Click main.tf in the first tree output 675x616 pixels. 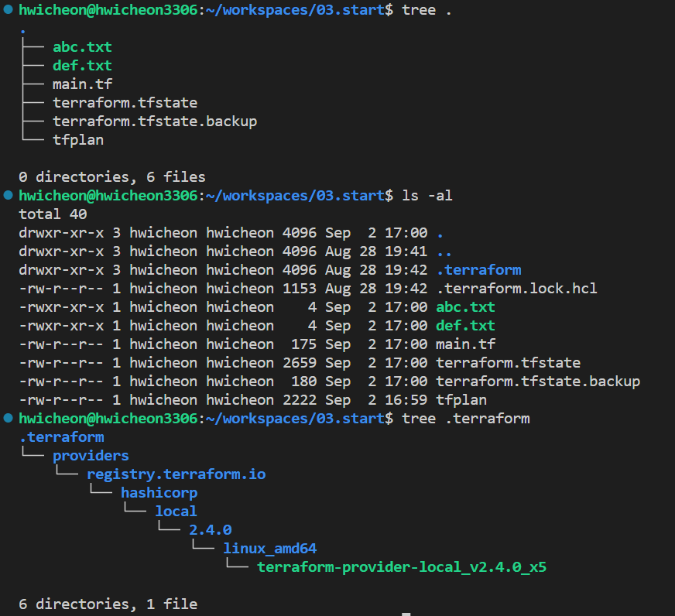[x=82, y=84]
